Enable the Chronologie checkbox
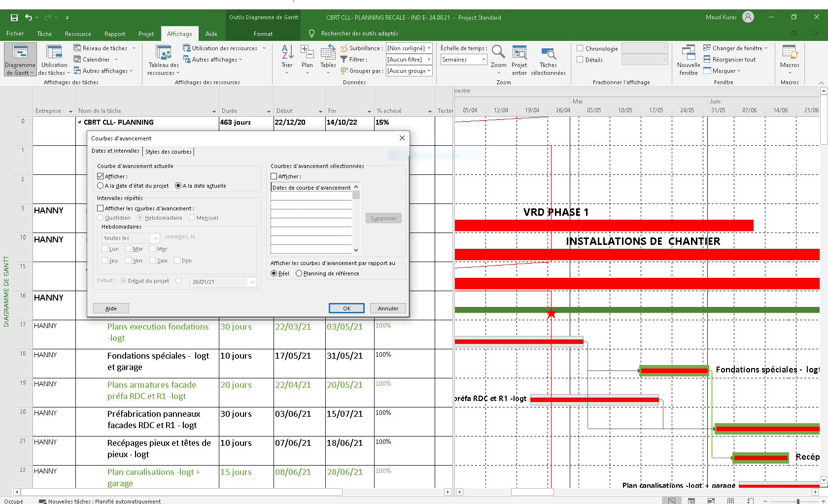Viewport: 828px width, 504px height. [x=580, y=48]
